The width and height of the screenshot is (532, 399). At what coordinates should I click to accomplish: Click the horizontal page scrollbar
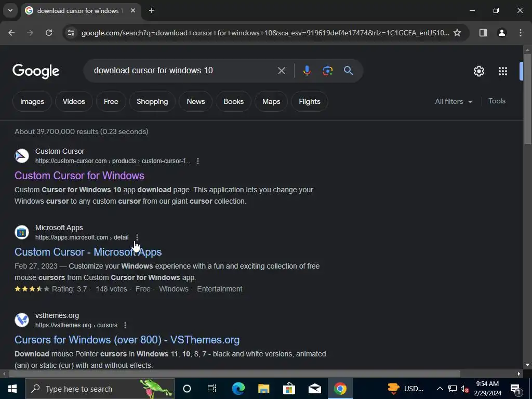[x=234, y=374]
